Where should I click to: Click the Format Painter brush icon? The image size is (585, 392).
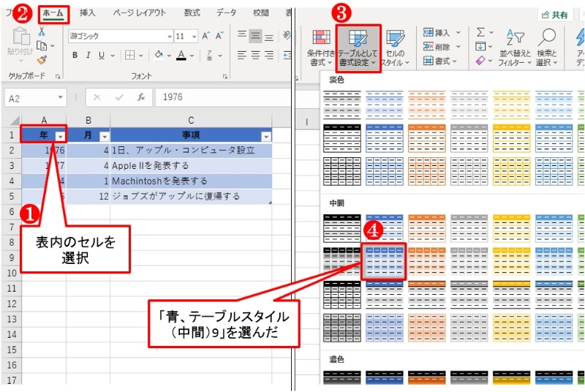click(42, 60)
